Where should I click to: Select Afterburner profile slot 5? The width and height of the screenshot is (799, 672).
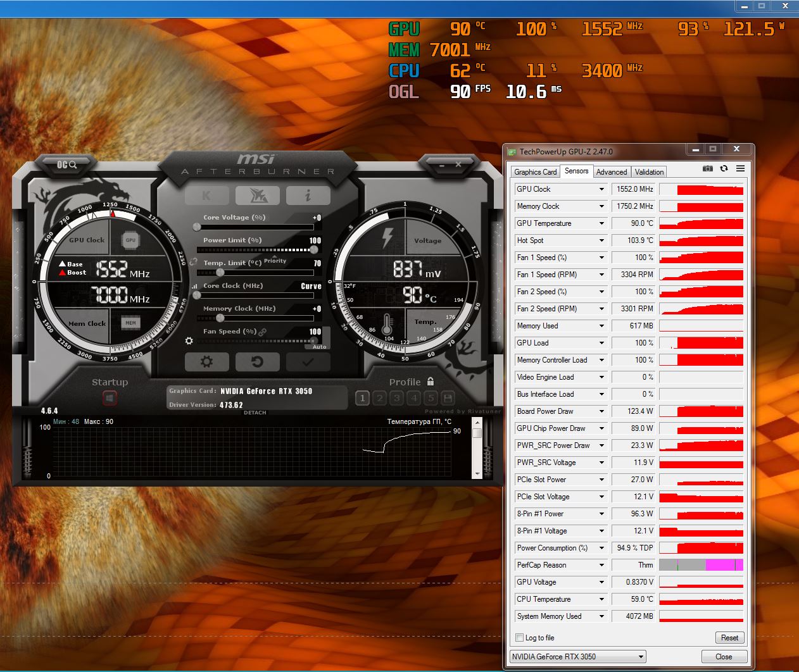pos(431,398)
